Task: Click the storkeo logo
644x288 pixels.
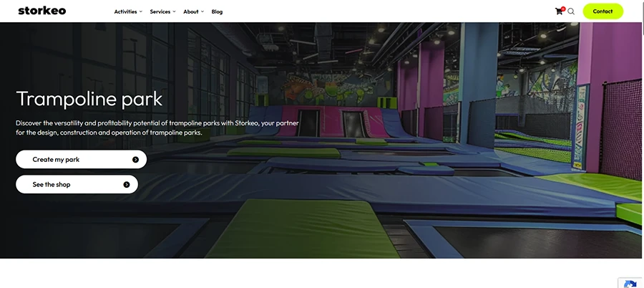Action: [42, 11]
